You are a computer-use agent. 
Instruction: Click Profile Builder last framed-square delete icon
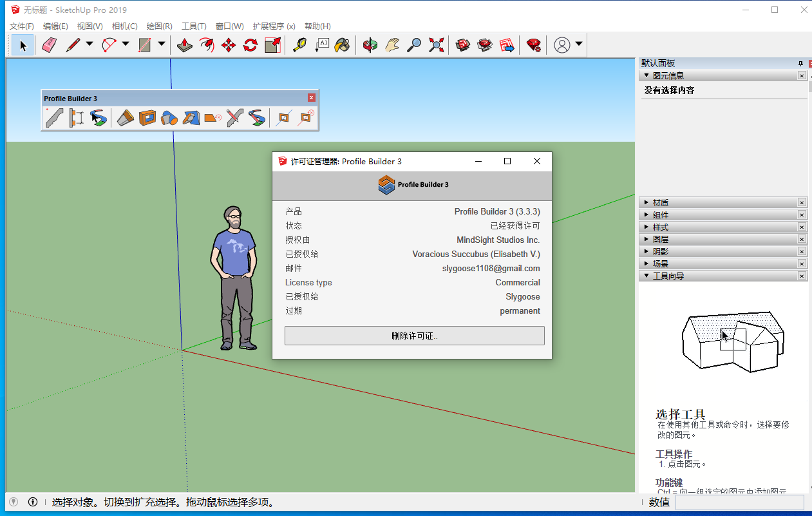pyautogui.click(x=306, y=118)
